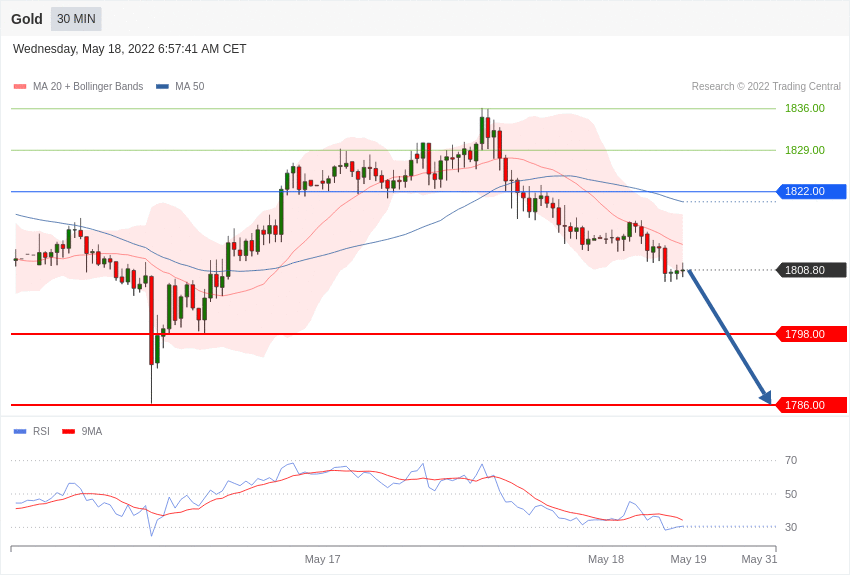Click the RSI 70 level label

pos(791,460)
